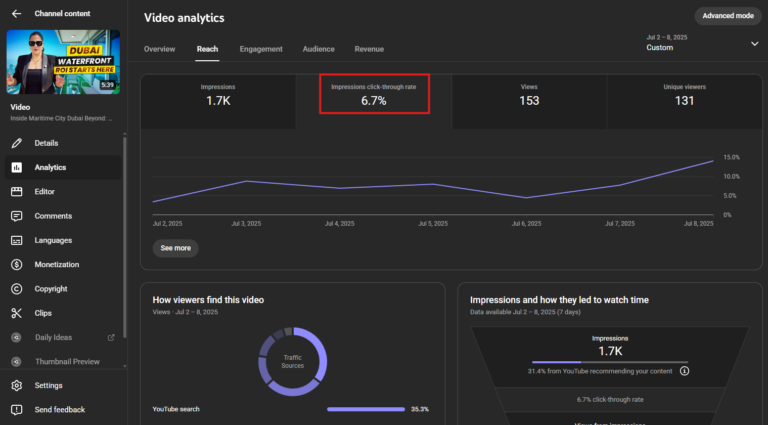
Task: Click the See more button
Action: click(175, 248)
